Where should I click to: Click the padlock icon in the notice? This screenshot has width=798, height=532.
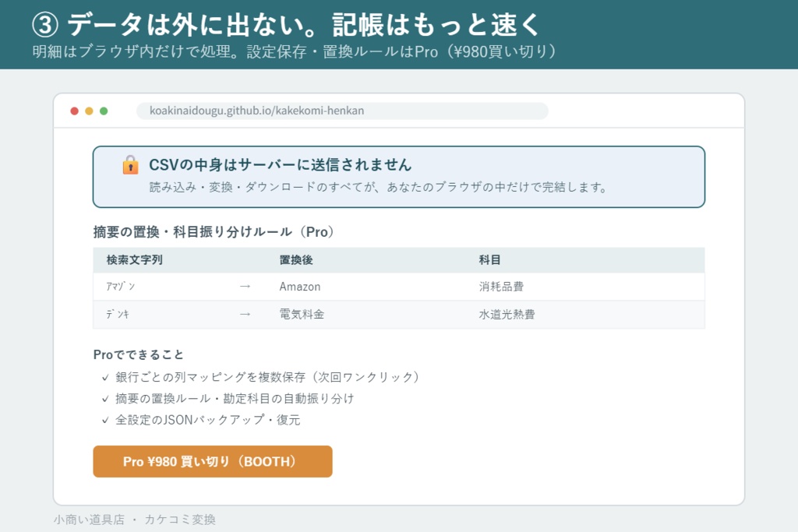click(131, 165)
